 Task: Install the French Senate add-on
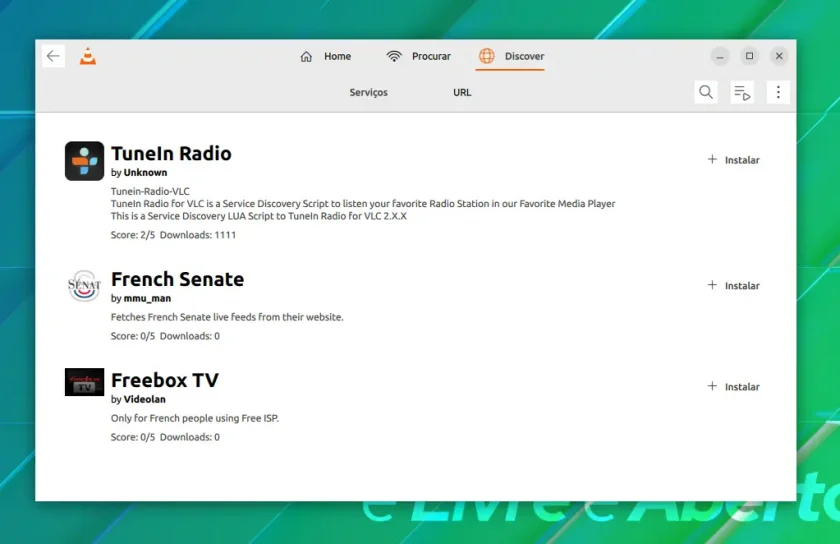pyautogui.click(x=733, y=286)
